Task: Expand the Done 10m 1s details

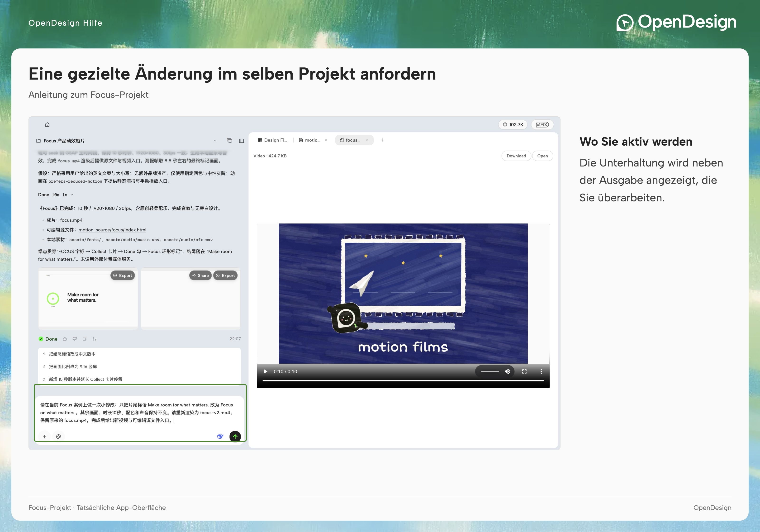Action: (55, 195)
